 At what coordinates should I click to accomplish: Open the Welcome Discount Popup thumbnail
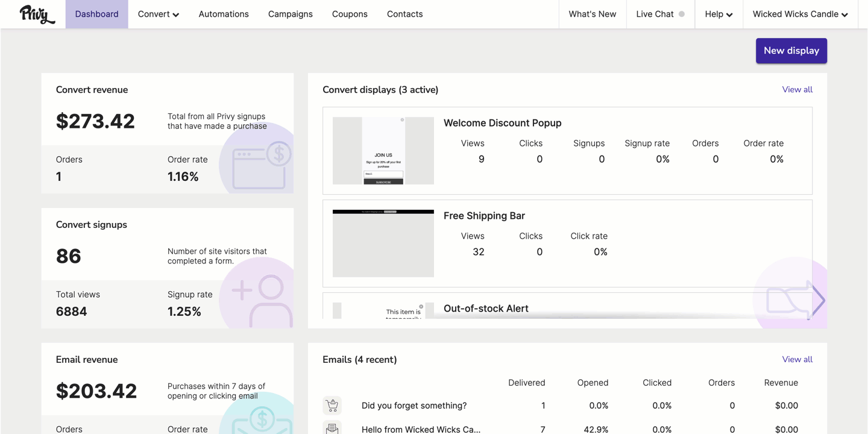383,151
